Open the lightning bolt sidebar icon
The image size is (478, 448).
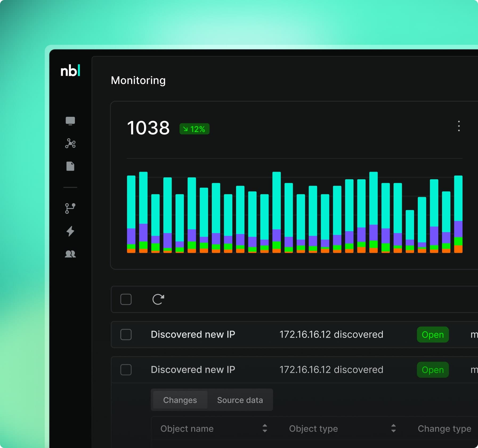pos(70,231)
